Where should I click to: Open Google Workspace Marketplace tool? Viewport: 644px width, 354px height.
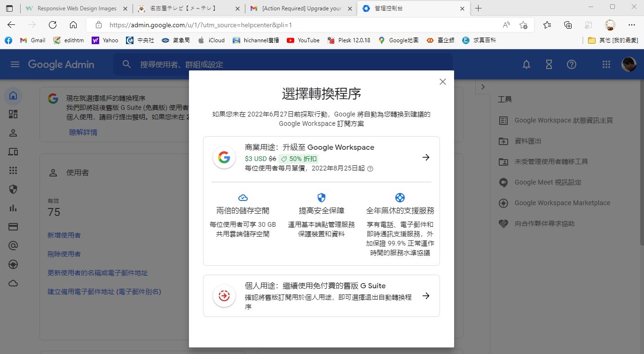point(554,203)
